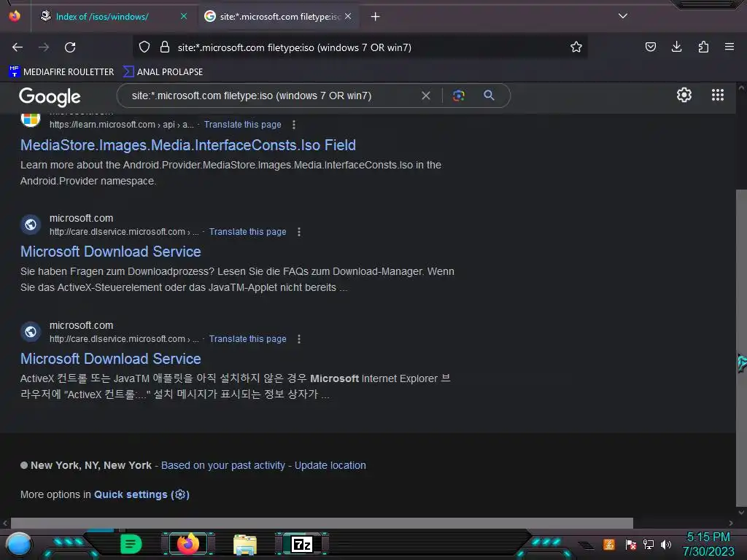Close the Google search tab
Screen dimensions: 747x560
[x=348, y=17]
